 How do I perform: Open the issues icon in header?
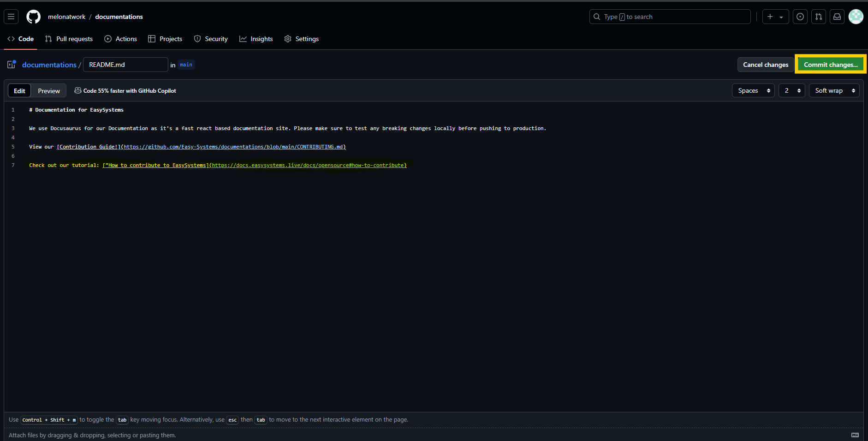[x=800, y=17]
